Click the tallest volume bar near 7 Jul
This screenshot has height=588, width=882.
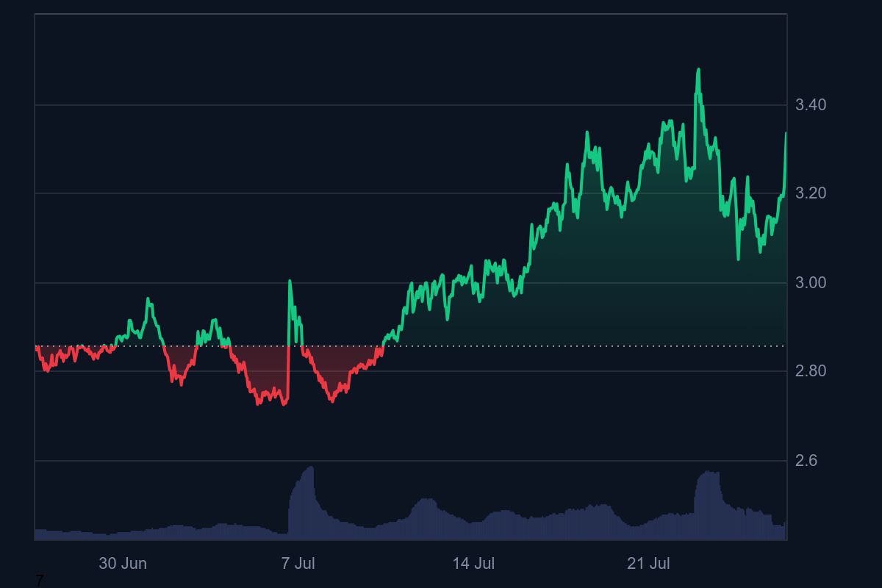tap(312, 503)
